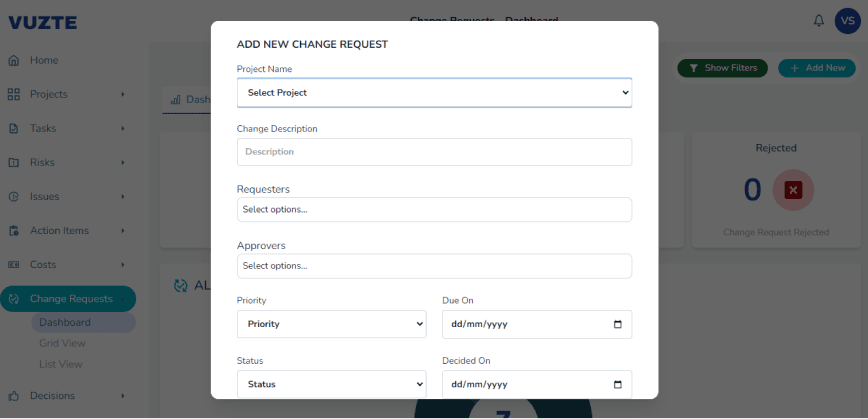
Task: Click the Due On date field
Action: pyautogui.click(x=537, y=324)
